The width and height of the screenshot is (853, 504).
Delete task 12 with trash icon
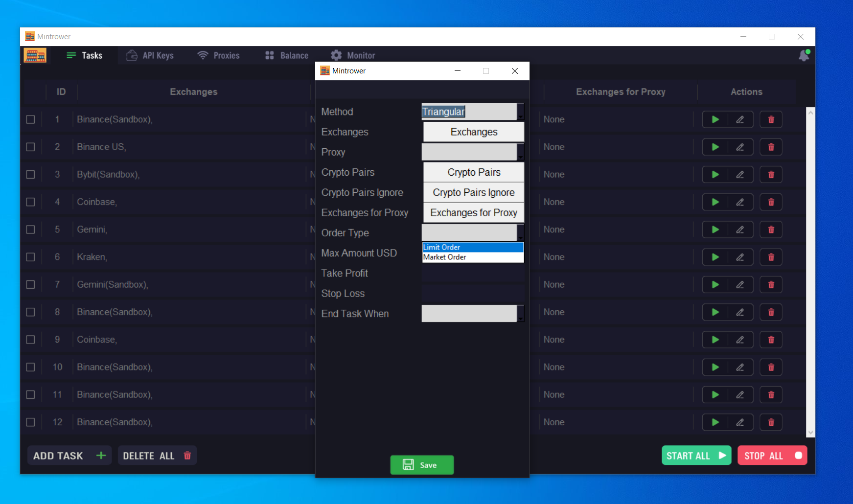771,422
